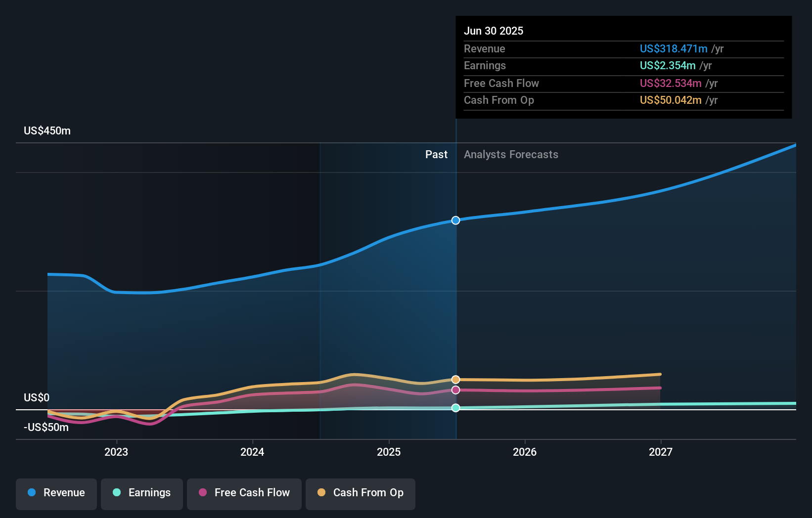Click the orange Cash From Op legend dot

point(321,493)
